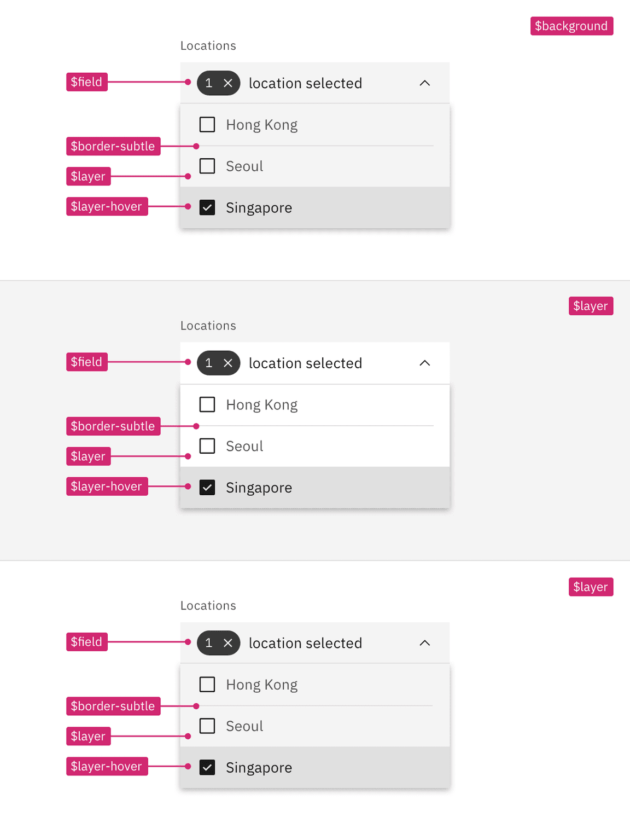Click the $border-subtle pink swatch tag
This screenshot has height=840, width=630.
[113, 146]
